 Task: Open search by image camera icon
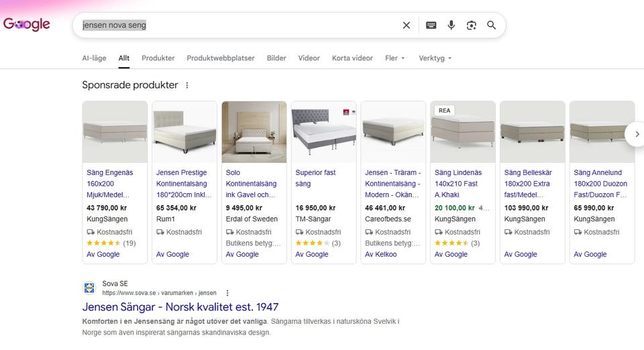pos(471,25)
